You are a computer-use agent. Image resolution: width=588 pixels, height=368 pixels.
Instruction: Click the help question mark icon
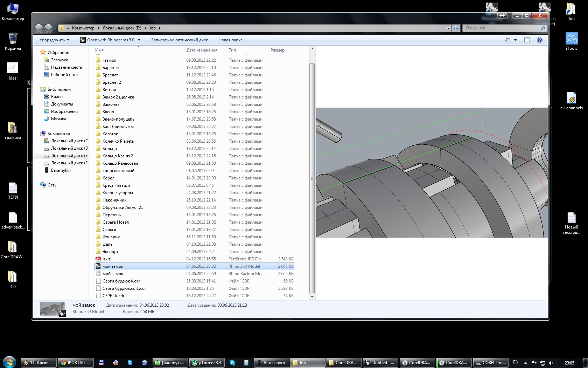pos(539,40)
